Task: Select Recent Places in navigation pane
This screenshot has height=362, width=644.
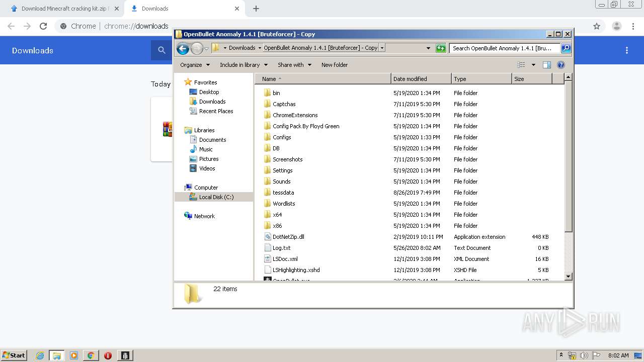Action: [216, 111]
